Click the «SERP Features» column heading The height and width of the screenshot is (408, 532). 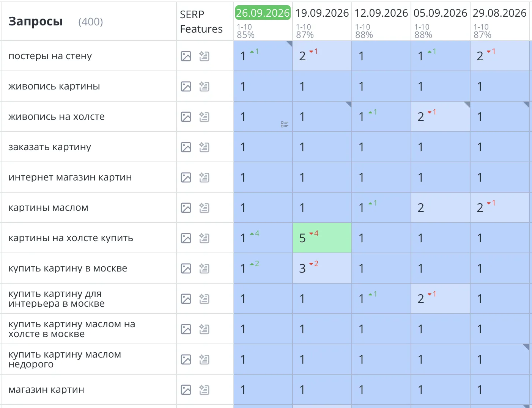pos(201,22)
